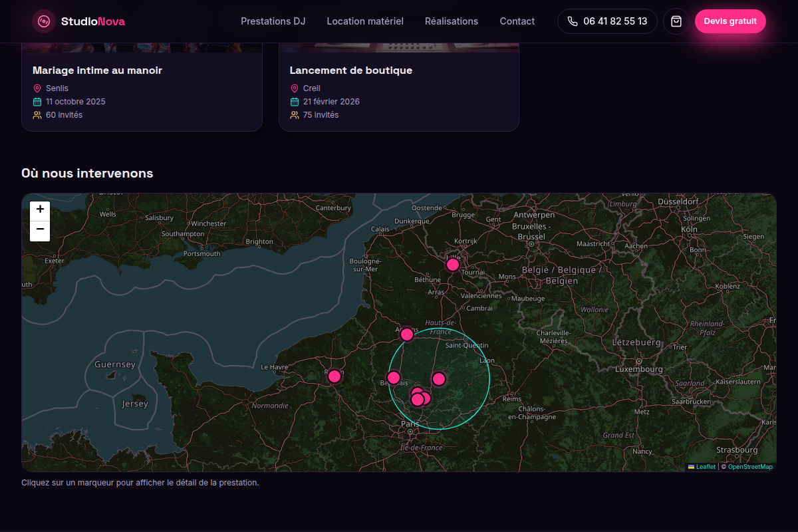Select the map marker over Lille
The height and width of the screenshot is (532, 798).
point(453,265)
